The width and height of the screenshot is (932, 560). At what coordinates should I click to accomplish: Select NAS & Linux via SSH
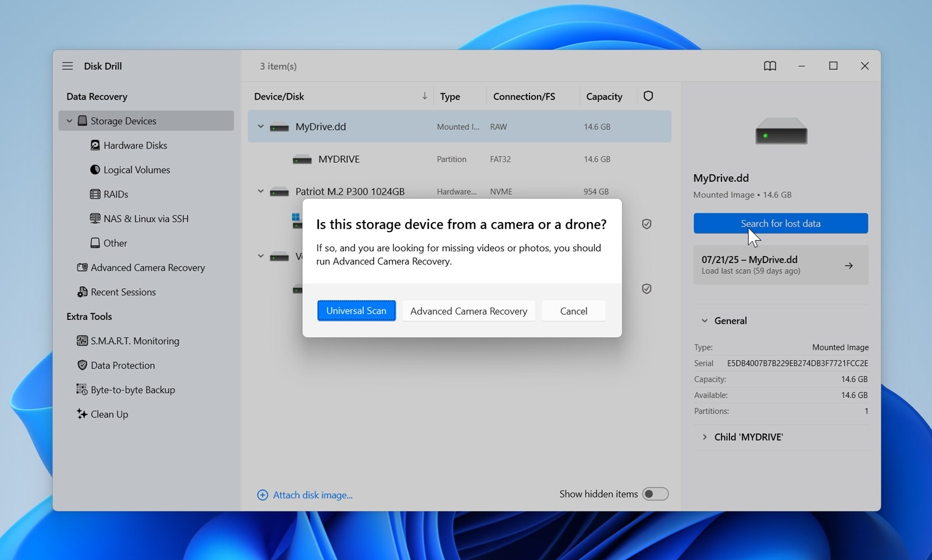146,219
